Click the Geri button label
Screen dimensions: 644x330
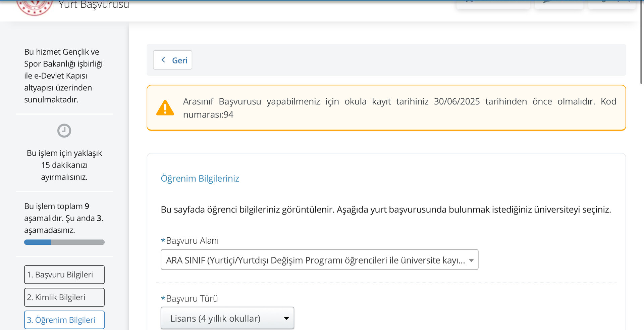179,60
